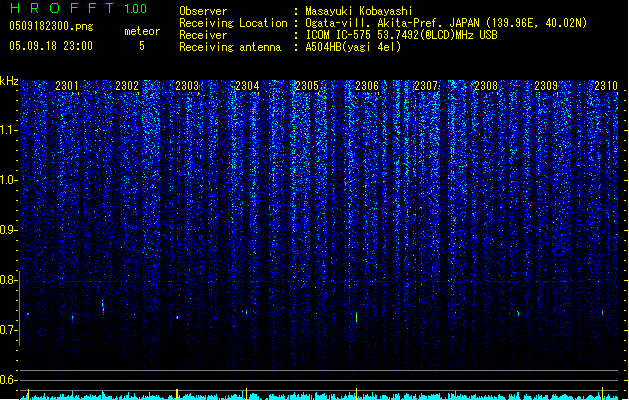
Task: Click the 'Observer' field label
Action: click(x=203, y=11)
